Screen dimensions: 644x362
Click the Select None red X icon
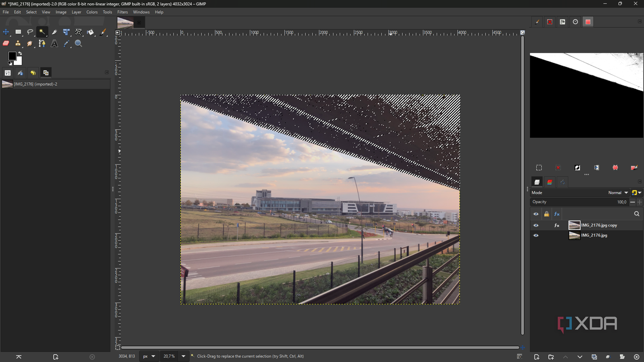pos(558,168)
